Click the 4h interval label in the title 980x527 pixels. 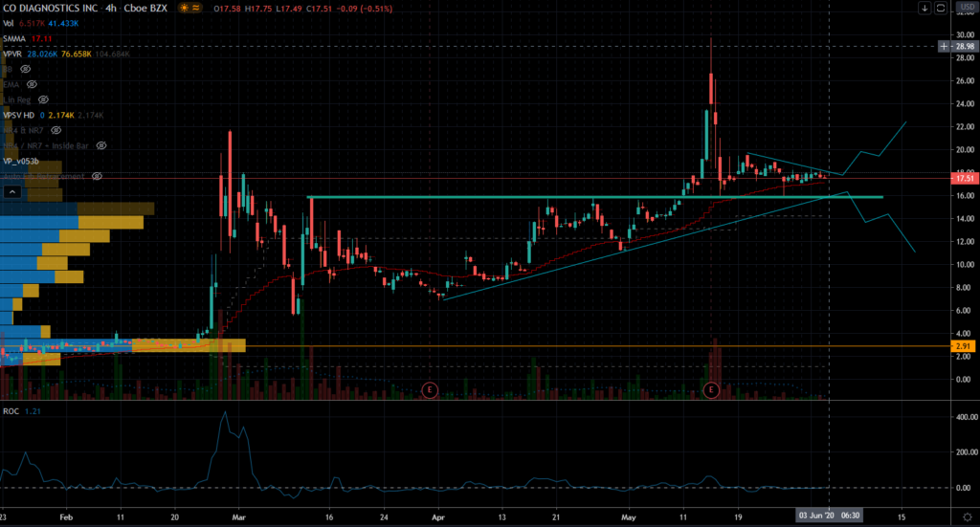coord(111,8)
